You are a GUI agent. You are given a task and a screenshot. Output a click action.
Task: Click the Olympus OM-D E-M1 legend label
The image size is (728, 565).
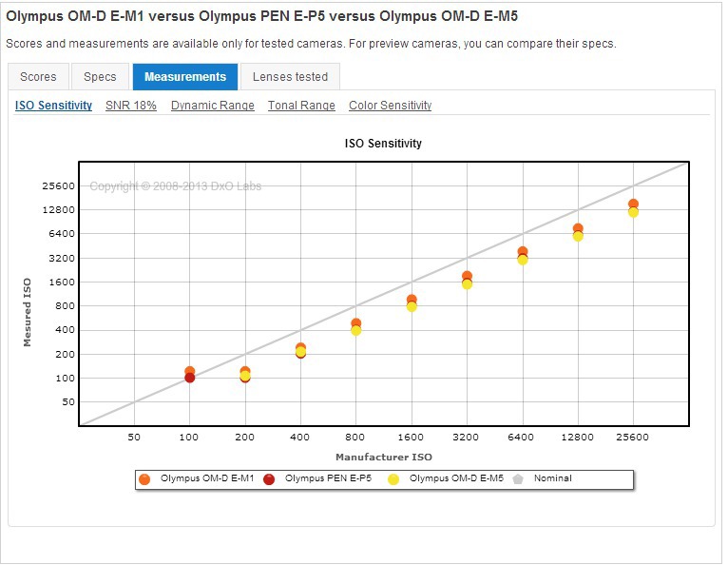tap(207, 478)
